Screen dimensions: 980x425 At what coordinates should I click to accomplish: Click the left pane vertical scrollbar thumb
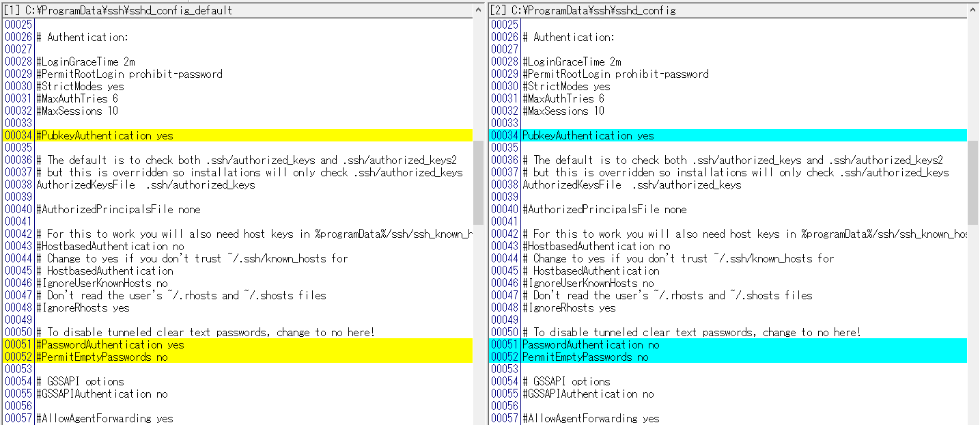pyautogui.click(x=478, y=182)
